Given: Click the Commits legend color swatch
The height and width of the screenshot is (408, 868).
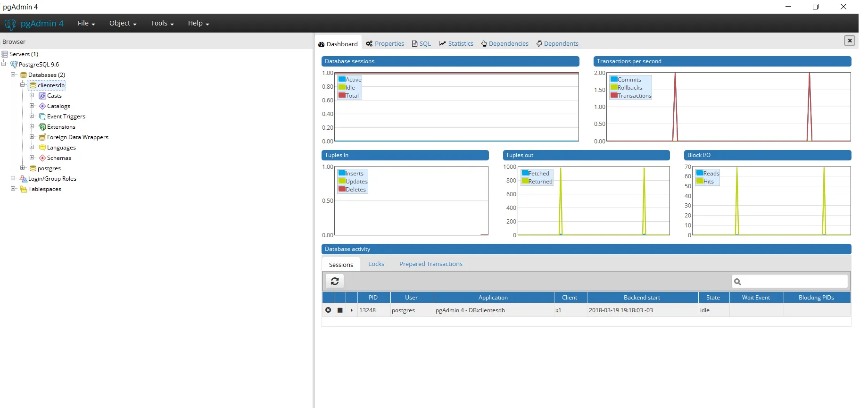Looking at the screenshot, I should (614, 79).
